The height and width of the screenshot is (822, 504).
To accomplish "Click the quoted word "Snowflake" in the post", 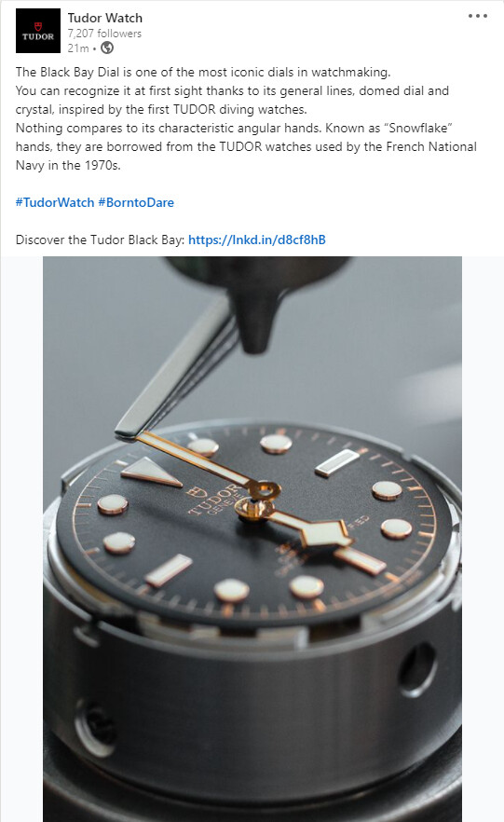I will (x=417, y=128).
